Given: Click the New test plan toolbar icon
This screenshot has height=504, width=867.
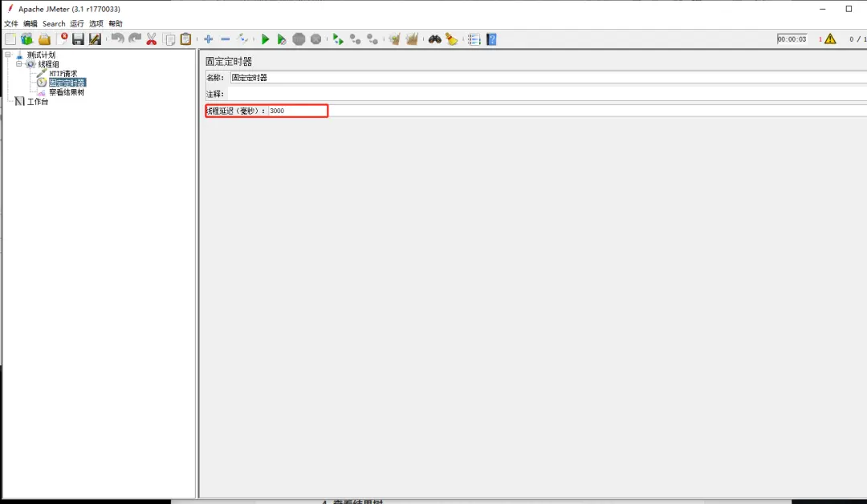Looking at the screenshot, I should click(x=10, y=39).
